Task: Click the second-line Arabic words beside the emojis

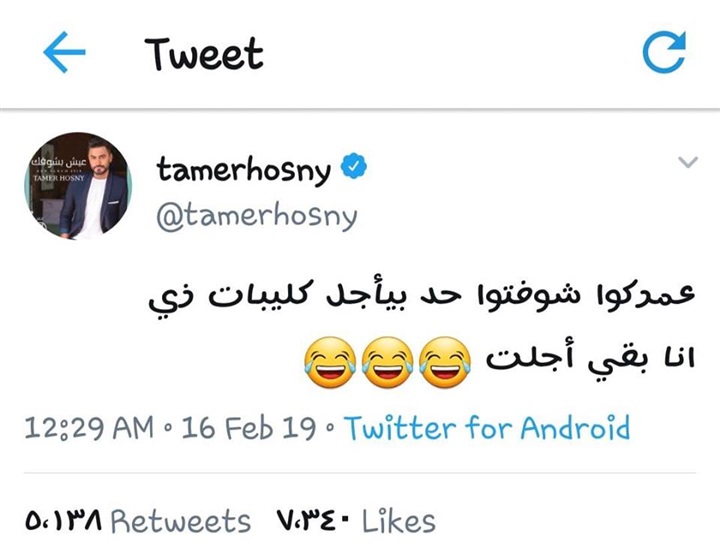Action: pos(591,361)
